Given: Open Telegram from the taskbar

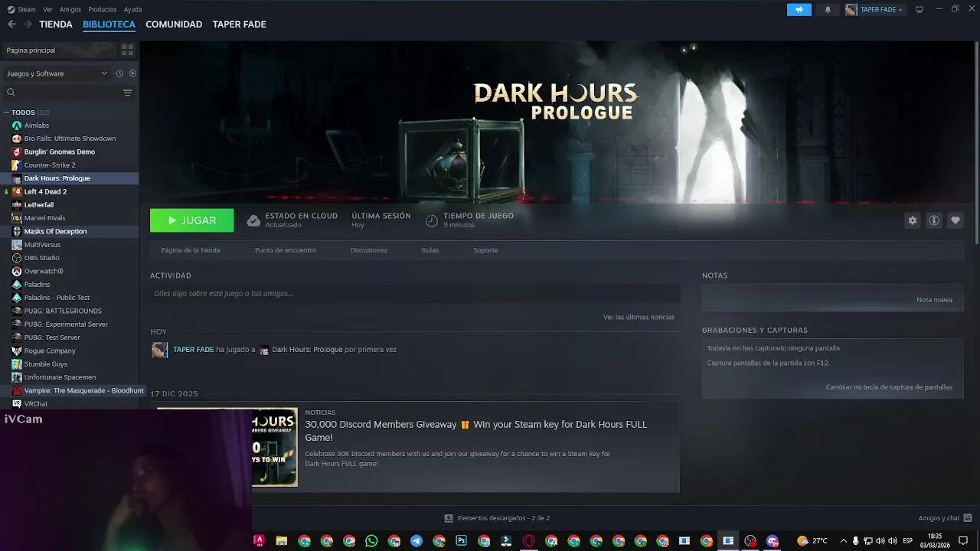Looking at the screenshot, I should [x=416, y=541].
